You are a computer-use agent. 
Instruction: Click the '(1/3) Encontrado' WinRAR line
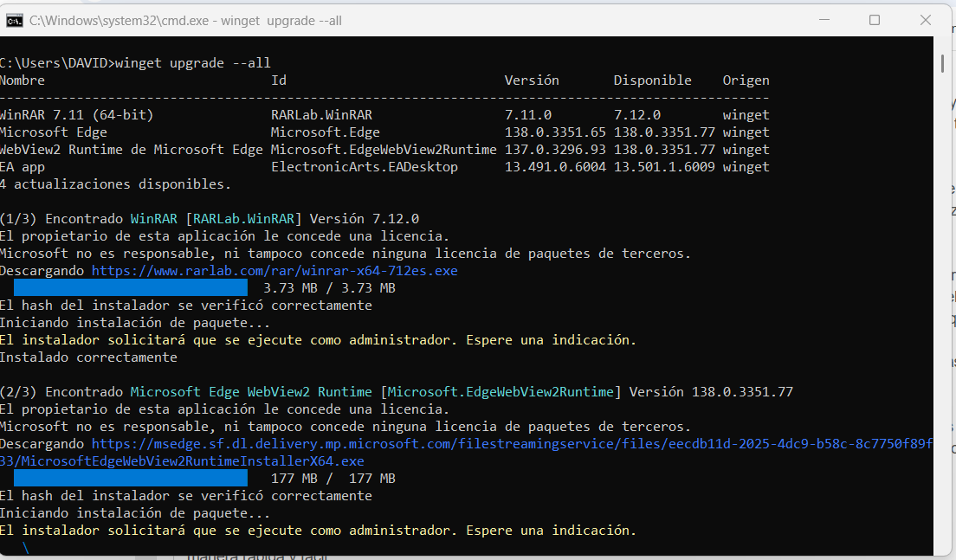(210, 219)
